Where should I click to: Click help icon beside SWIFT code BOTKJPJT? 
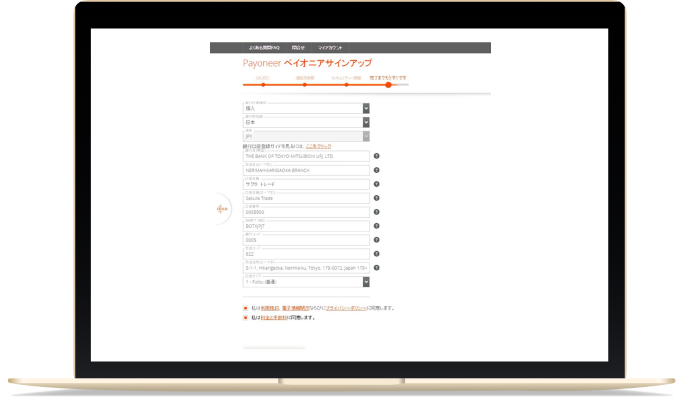376,226
